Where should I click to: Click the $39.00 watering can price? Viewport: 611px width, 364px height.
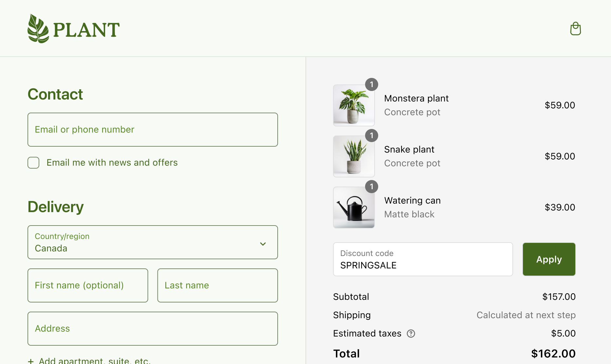[x=560, y=208]
